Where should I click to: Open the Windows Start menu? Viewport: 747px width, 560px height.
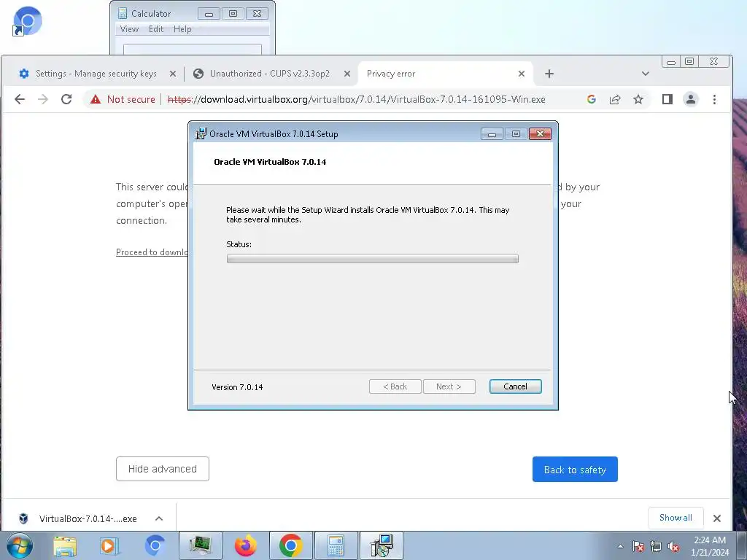[x=19, y=545]
